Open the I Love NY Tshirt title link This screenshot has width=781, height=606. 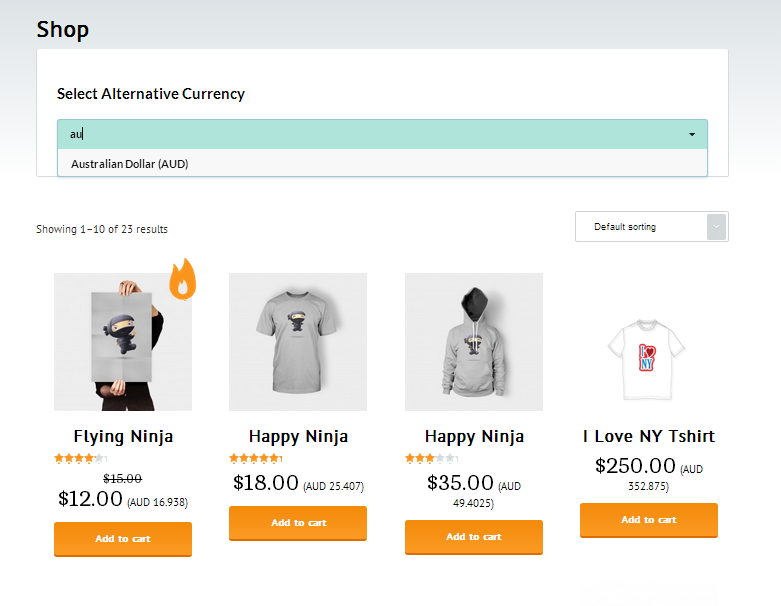coord(649,436)
